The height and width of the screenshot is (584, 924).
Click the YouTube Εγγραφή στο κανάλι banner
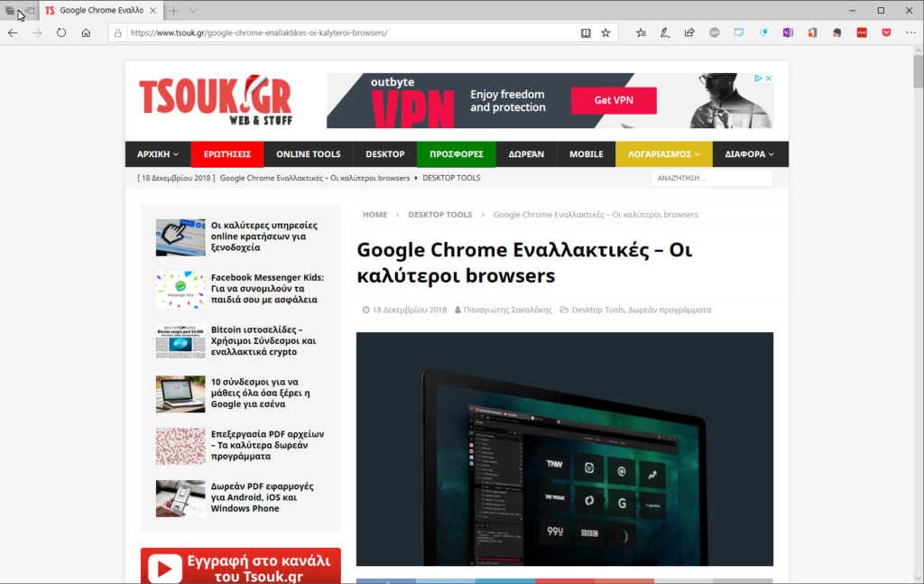pos(240,566)
